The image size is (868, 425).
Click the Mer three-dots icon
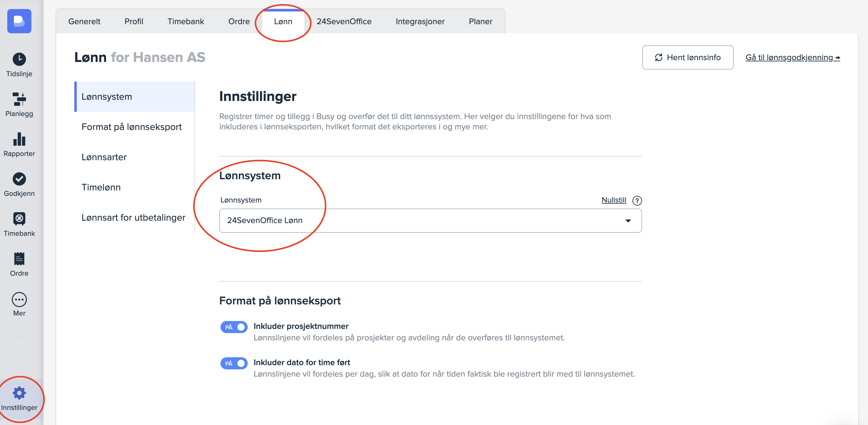(19, 299)
